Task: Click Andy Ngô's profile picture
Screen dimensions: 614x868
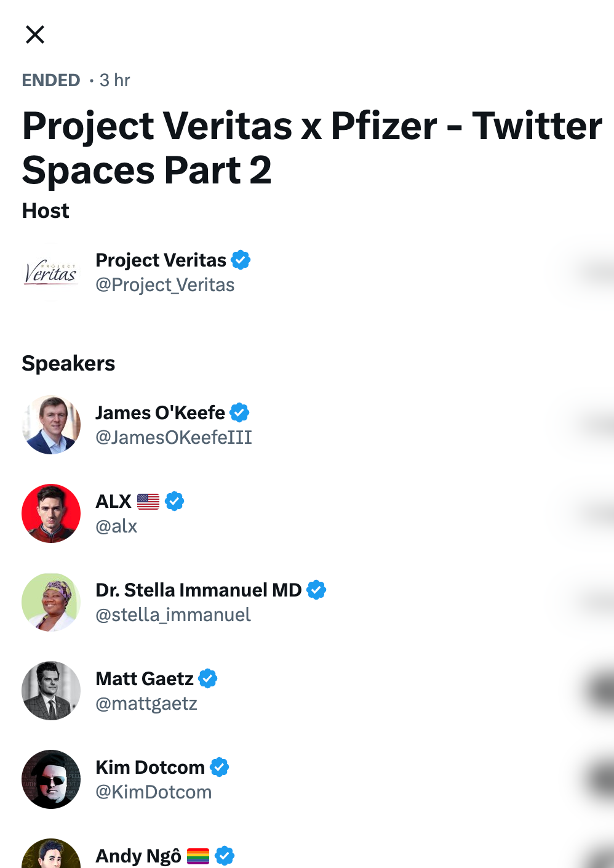Action: pyautogui.click(x=51, y=856)
